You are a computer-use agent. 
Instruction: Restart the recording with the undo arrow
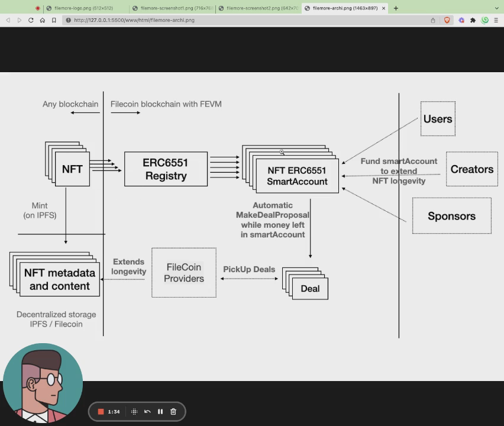(x=147, y=412)
